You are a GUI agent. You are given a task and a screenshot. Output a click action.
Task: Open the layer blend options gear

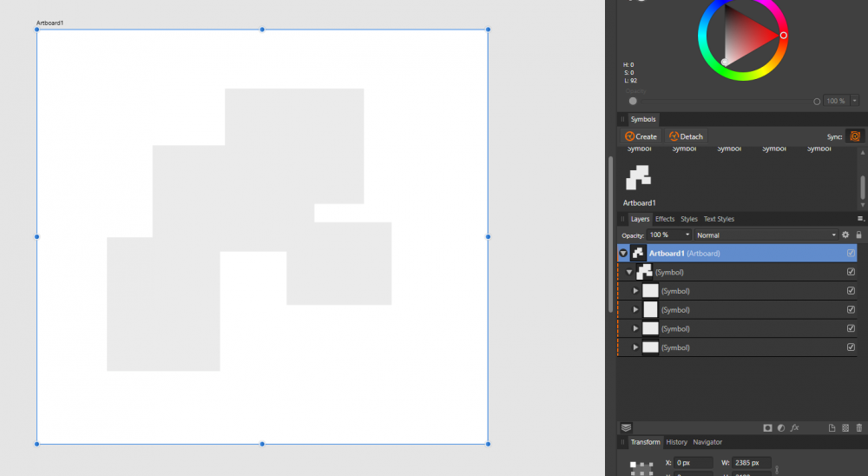pos(845,235)
